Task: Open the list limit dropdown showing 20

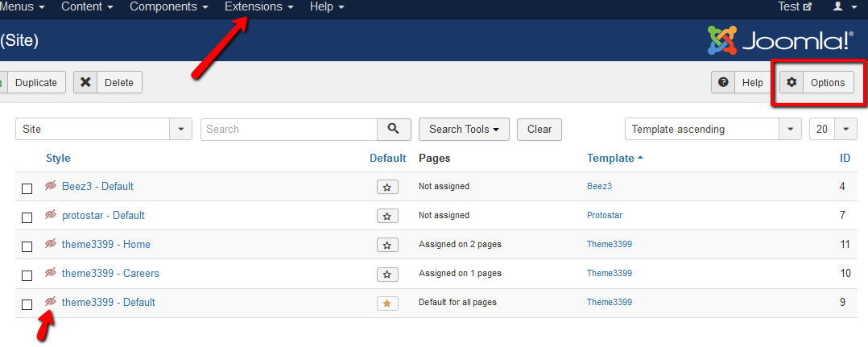Action: (833, 129)
